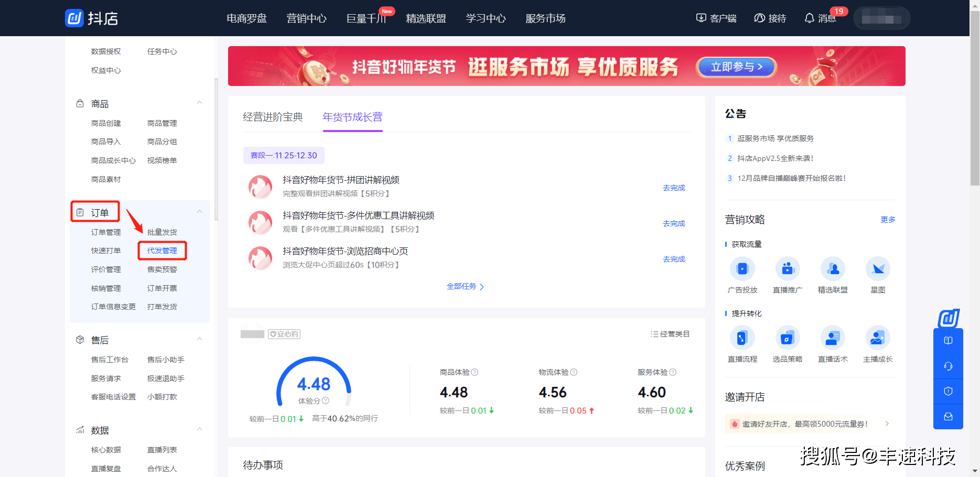Click the 体验分 help question icon
The width and height of the screenshot is (980, 477).
click(326, 401)
